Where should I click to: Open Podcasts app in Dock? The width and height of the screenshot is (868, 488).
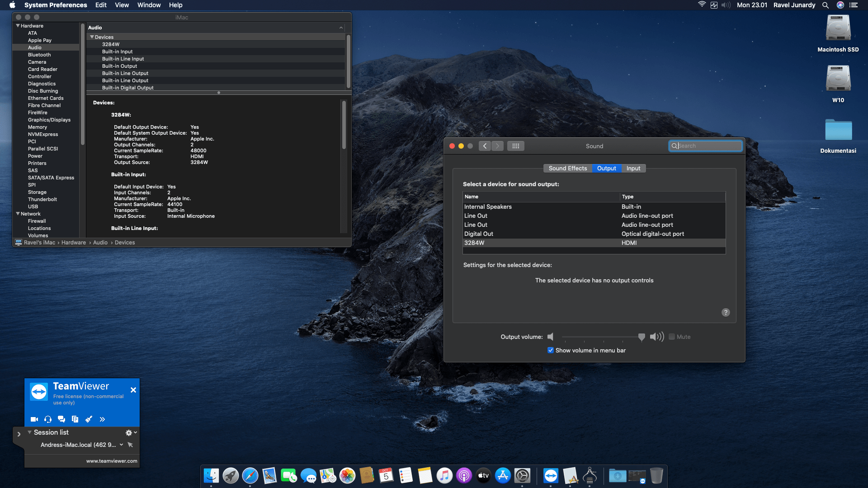coord(464,476)
